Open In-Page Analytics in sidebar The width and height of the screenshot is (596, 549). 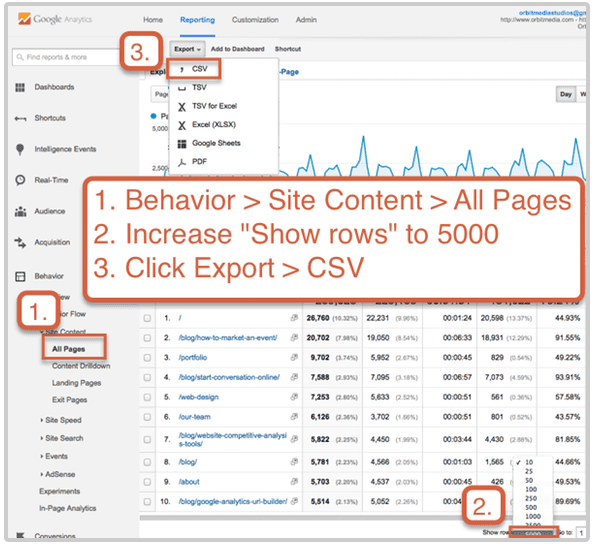pos(68,508)
